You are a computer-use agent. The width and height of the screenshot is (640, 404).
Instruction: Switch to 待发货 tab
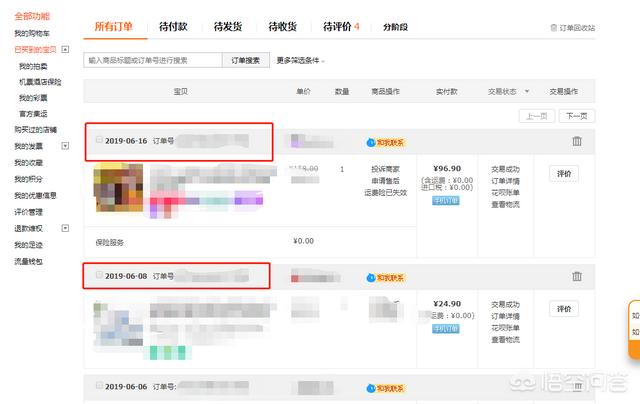point(228,27)
